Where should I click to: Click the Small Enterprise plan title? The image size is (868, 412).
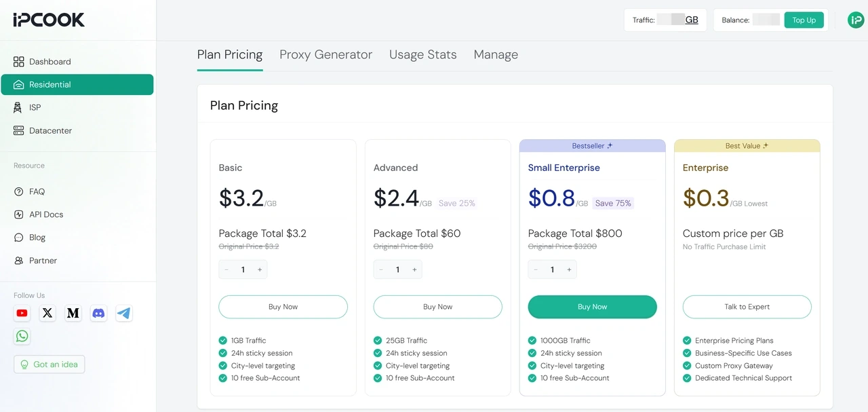(x=564, y=168)
